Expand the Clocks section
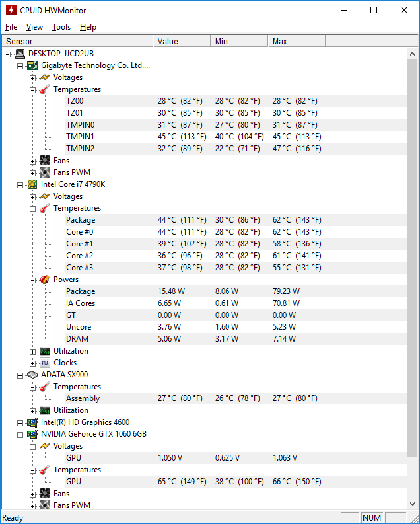The image size is (420, 524). (32, 363)
